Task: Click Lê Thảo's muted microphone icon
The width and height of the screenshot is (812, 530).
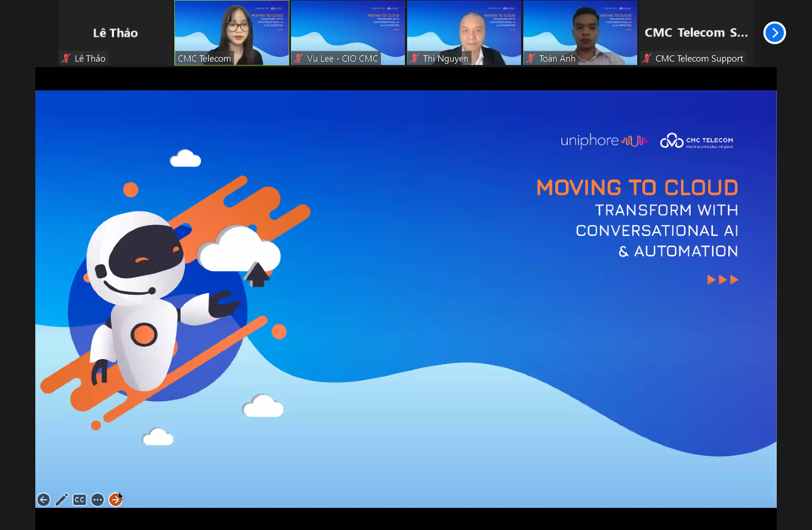Action: pos(67,58)
